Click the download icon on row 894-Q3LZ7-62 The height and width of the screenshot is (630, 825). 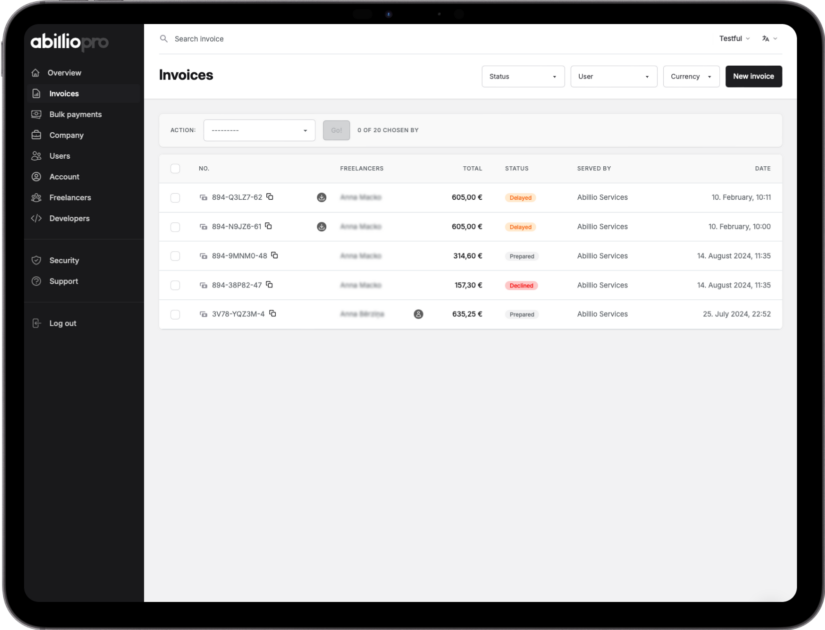click(321, 197)
